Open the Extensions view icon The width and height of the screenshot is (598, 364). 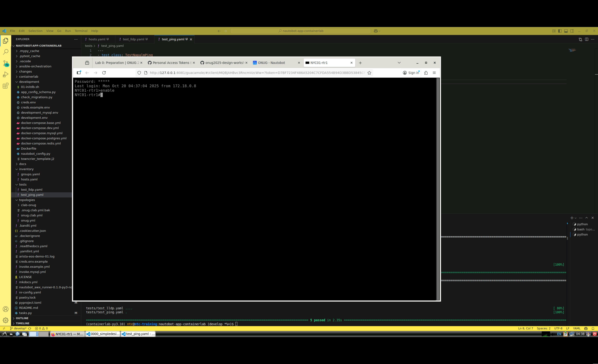(6, 86)
